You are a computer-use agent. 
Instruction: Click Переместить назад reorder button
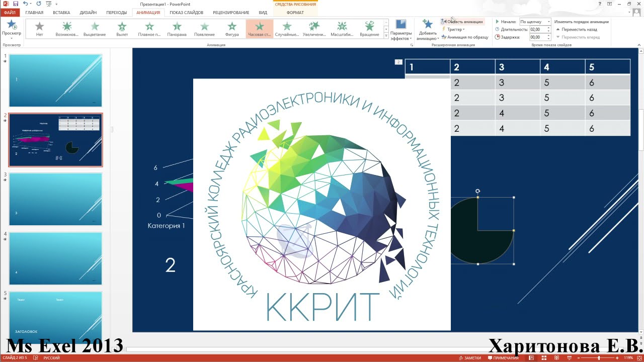click(577, 29)
